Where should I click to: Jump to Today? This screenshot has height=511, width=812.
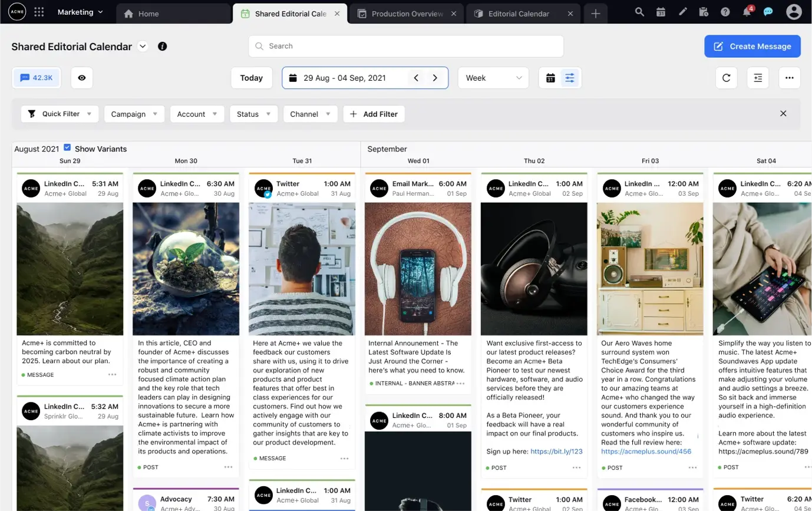(252, 78)
